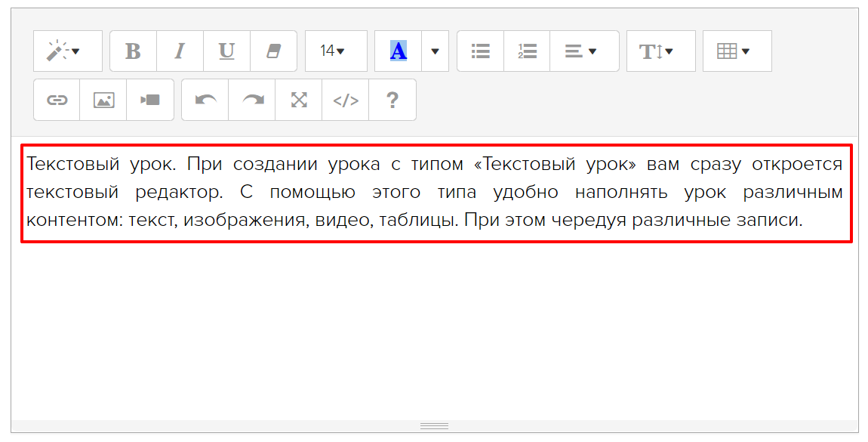Screen dimensions: 868x442
Task: Open the font size 14 dropdown
Action: [336, 51]
